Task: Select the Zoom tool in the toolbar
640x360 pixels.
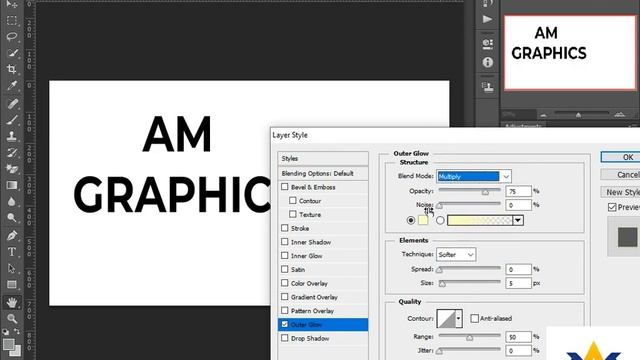Action: (11, 318)
